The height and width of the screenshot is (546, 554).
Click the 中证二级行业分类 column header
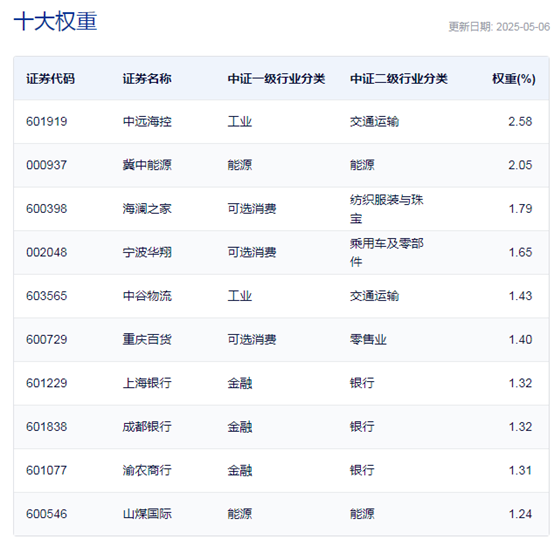(399, 78)
